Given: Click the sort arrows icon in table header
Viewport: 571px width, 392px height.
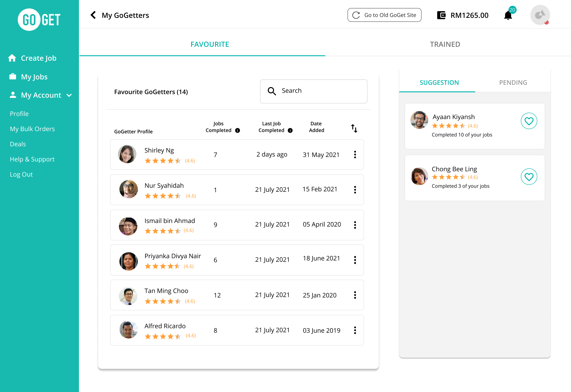Looking at the screenshot, I should pyautogui.click(x=354, y=128).
